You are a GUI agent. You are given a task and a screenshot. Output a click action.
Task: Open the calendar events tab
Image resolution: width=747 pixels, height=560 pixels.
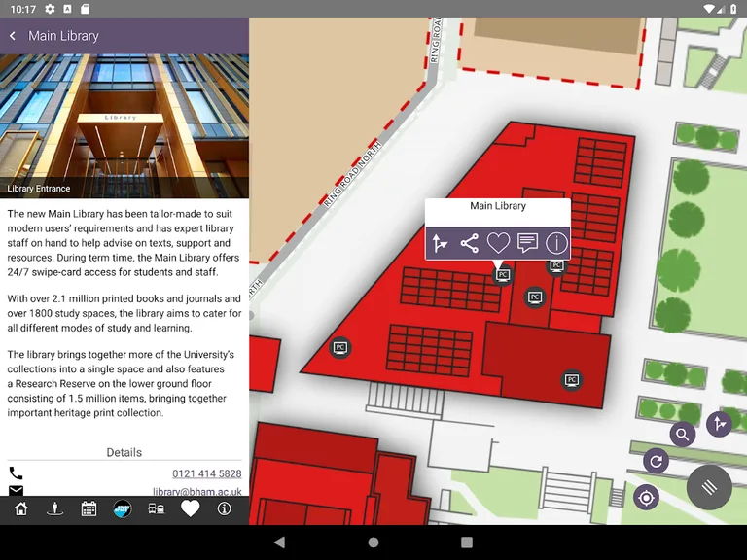click(89, 508)
